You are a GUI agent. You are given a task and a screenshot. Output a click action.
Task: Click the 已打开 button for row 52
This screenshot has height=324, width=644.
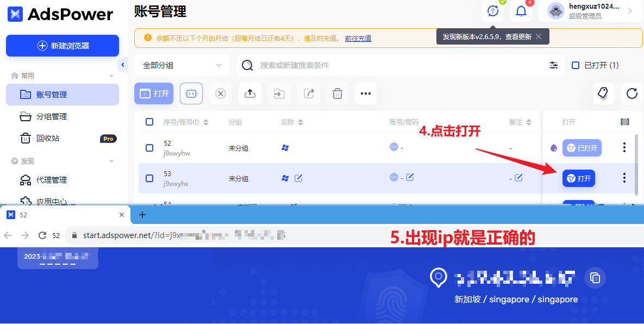[582, 148]
